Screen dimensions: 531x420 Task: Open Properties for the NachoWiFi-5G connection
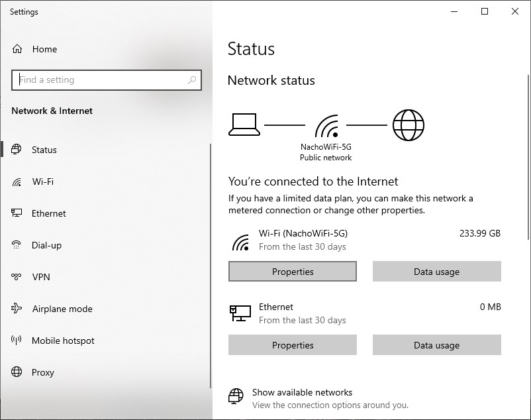[292, 272]
